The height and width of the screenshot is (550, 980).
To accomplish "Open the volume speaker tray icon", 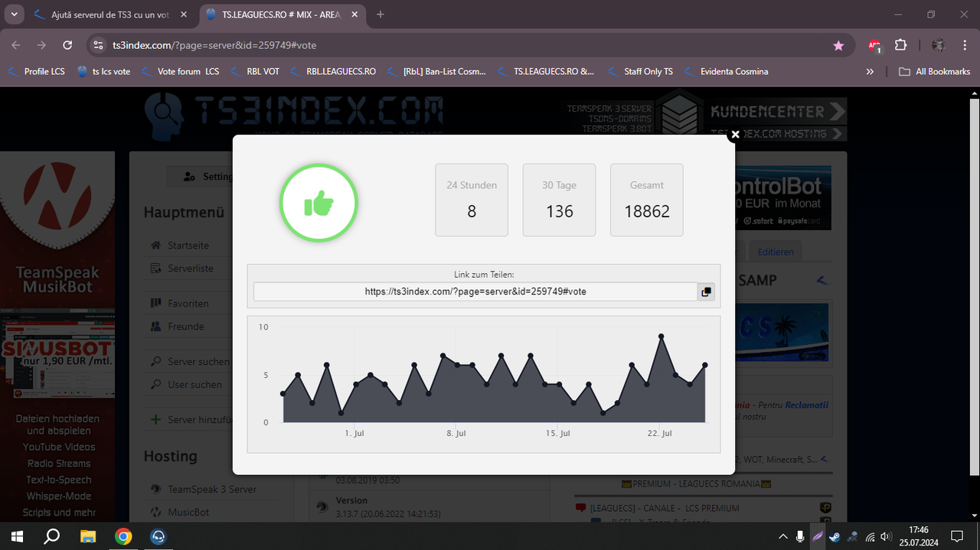I will tap(887, 536).
